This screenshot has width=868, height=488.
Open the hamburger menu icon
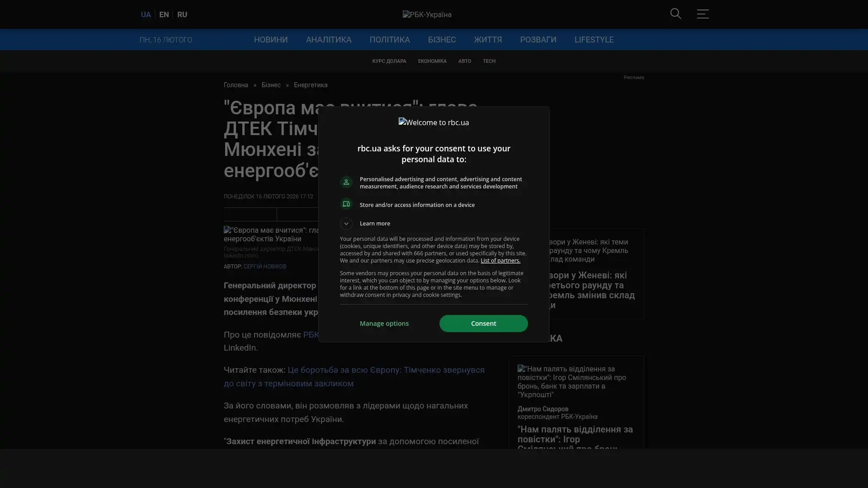703,14
